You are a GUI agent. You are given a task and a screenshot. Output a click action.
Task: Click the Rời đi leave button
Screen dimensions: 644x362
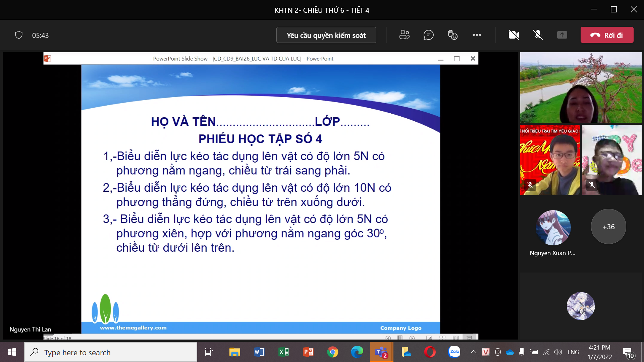click(607, 35)
